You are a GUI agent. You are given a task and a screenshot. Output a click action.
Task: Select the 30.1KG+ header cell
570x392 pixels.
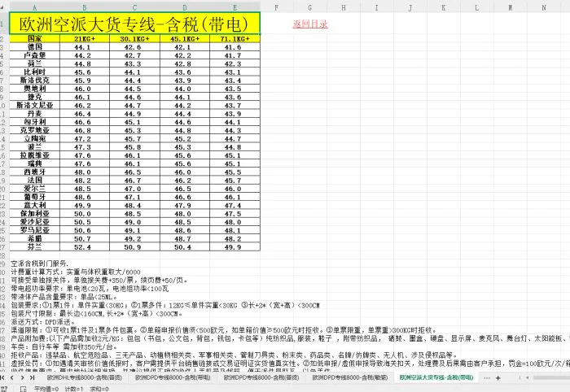coord(134,38)
